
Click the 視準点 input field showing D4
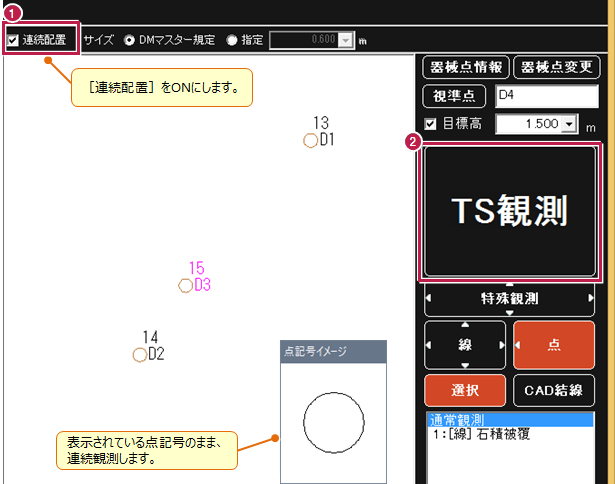547,96
